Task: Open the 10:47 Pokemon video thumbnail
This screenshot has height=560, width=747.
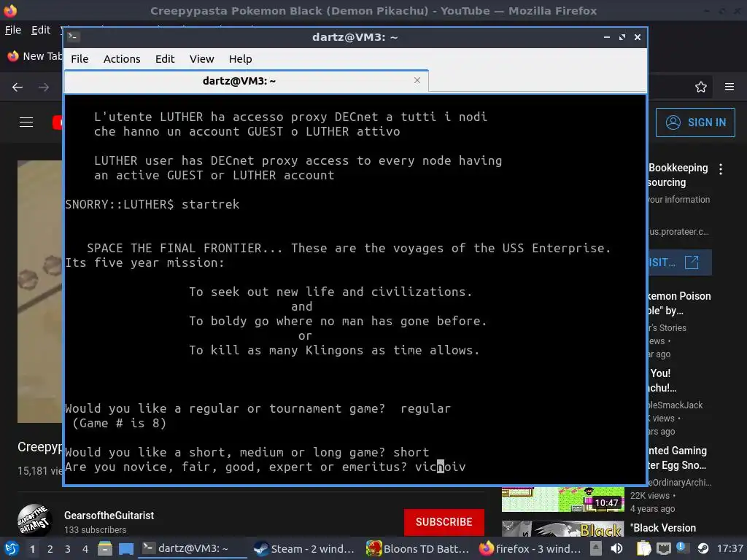Action: point(562,499)
